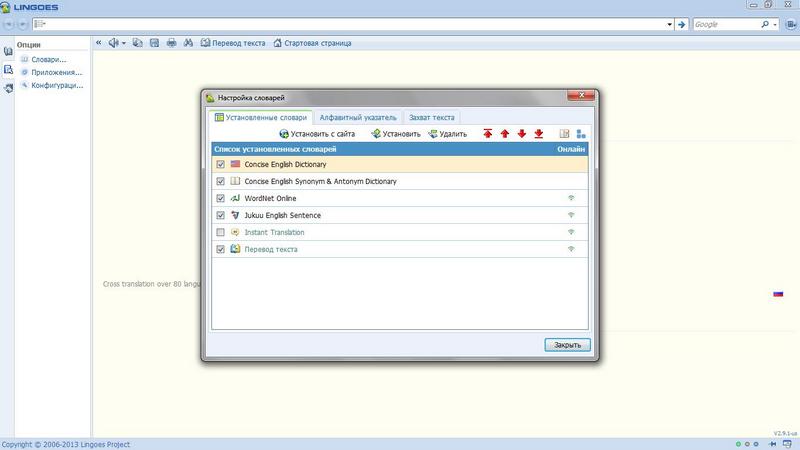Image resolution: width=800 pixels, height=450 pixels.
Task: Click the blue go arrow button
Action: pyautogui.click(x=681, y=24)
